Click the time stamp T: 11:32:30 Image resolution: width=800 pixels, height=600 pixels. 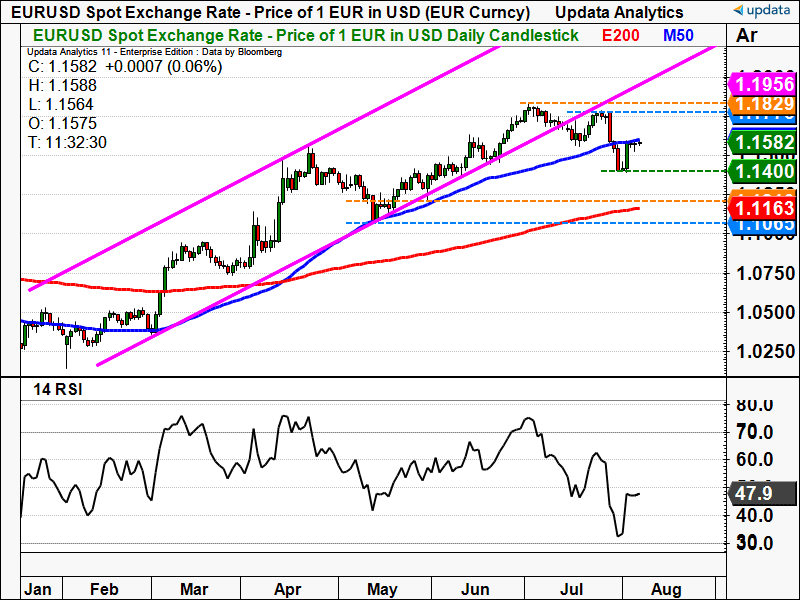tap(67, 142)
